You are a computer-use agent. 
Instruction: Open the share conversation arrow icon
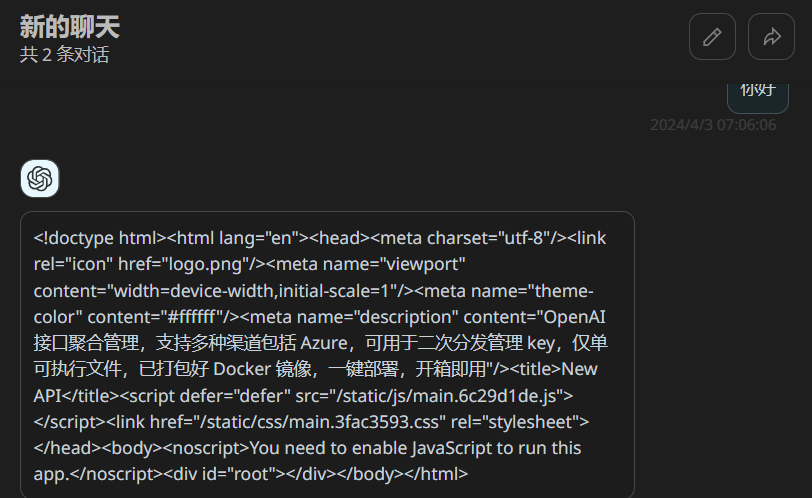[x=771, y=37]
